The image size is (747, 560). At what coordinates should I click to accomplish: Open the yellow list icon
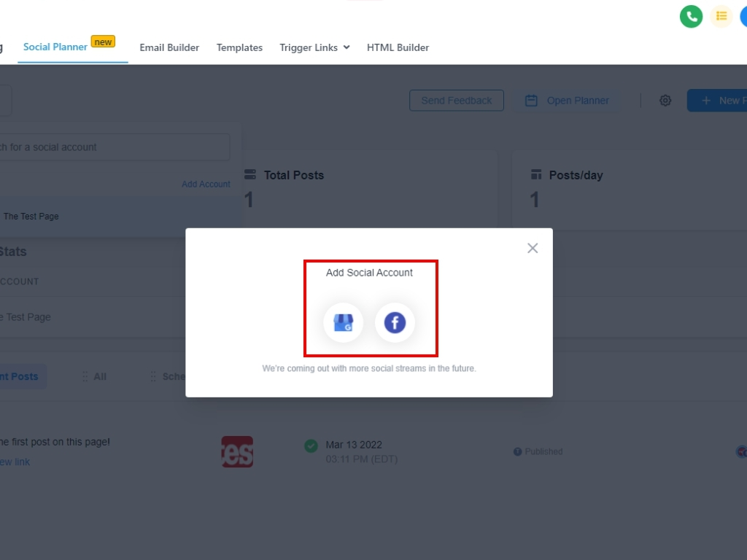[x=721, y=17]
